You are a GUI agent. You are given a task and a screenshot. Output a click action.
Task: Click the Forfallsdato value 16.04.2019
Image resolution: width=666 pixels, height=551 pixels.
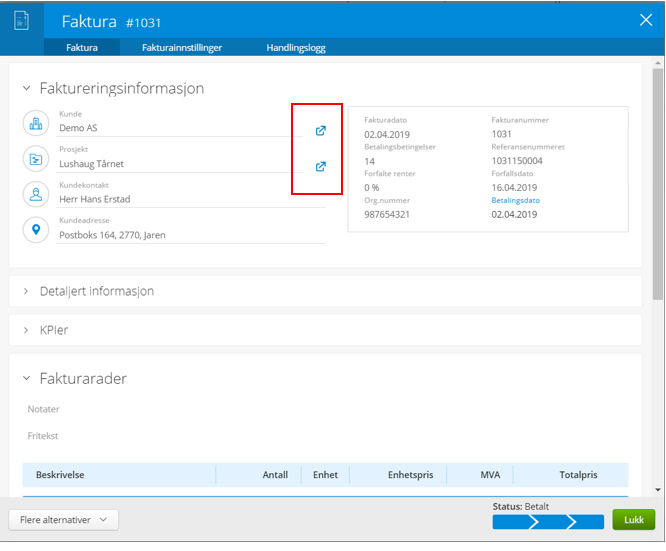click(514, 188)
